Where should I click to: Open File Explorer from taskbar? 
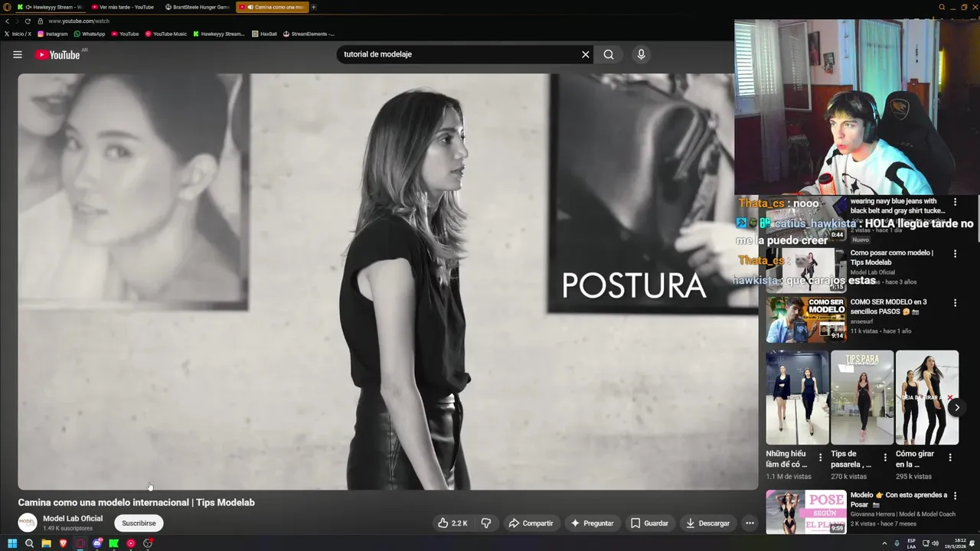click(x=46, y=543)
